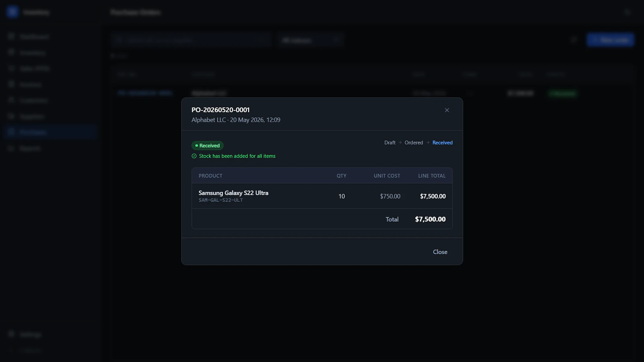Click the Total label in summary row
The image size is (644, 362).
pyautogui.click(x=392, y=219)
